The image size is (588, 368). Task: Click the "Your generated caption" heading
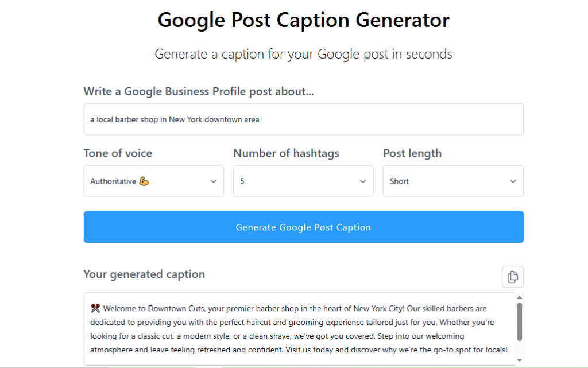pos(144,274)
